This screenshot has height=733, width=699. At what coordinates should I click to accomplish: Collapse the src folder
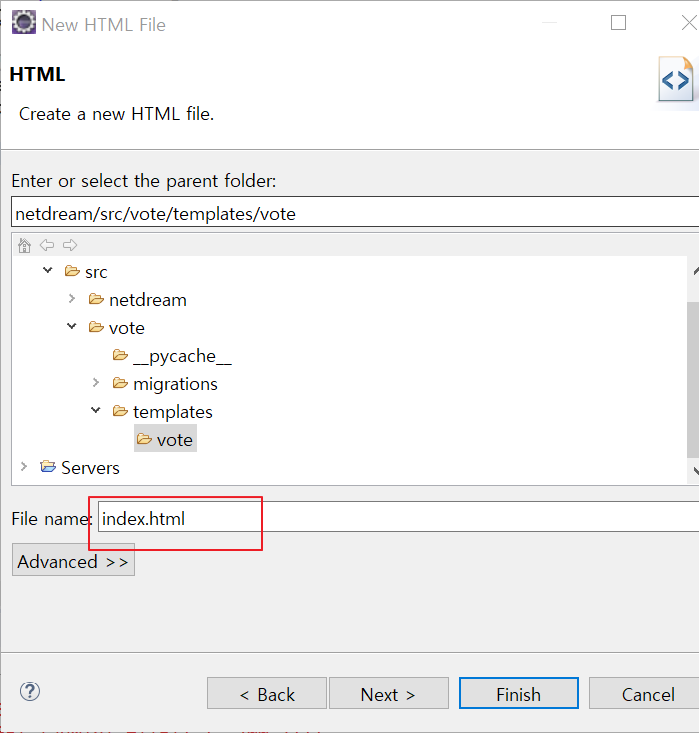click(x=48, y=271)
